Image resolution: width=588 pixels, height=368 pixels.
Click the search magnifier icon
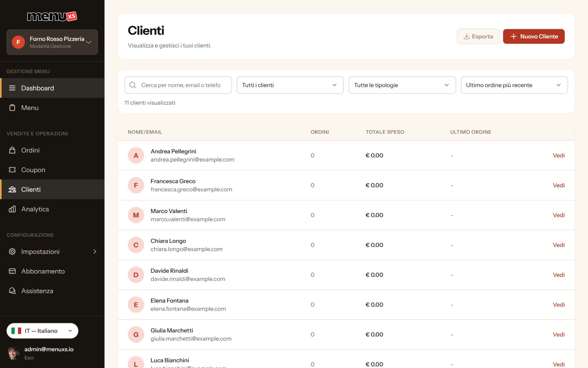pos(133,85)
